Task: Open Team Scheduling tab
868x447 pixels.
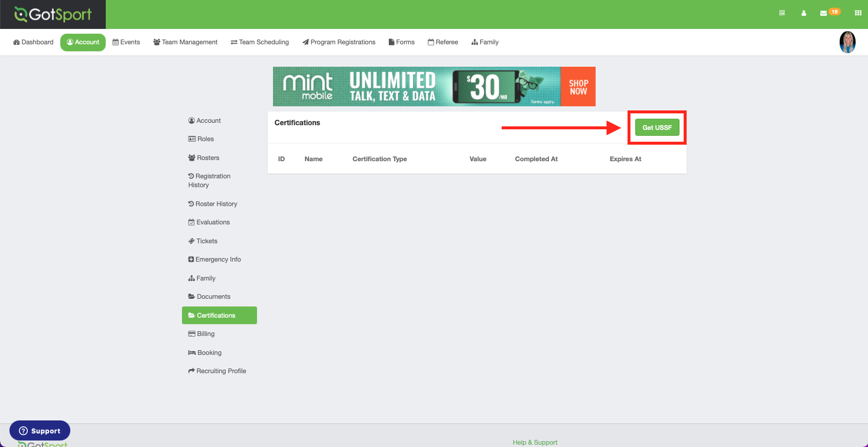Action: [x=259, y=42]
